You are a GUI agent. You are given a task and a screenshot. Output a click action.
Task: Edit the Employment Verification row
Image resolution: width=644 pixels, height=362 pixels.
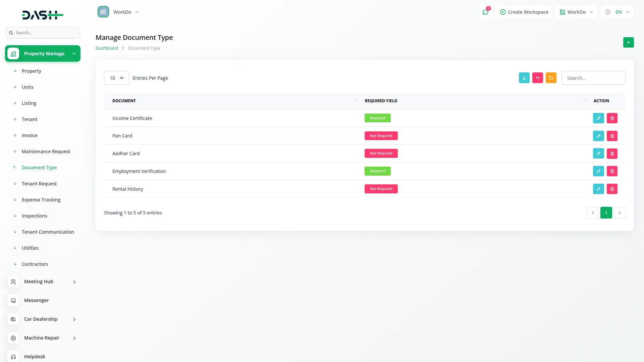point(598,171)
